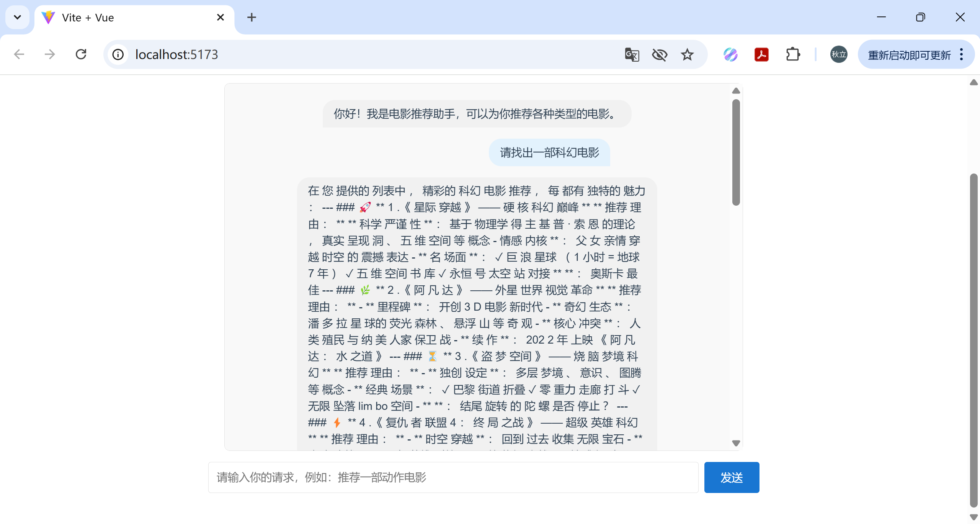Open the Extensions puzzle-piece menu
The image size is (980, 524).
793,55
